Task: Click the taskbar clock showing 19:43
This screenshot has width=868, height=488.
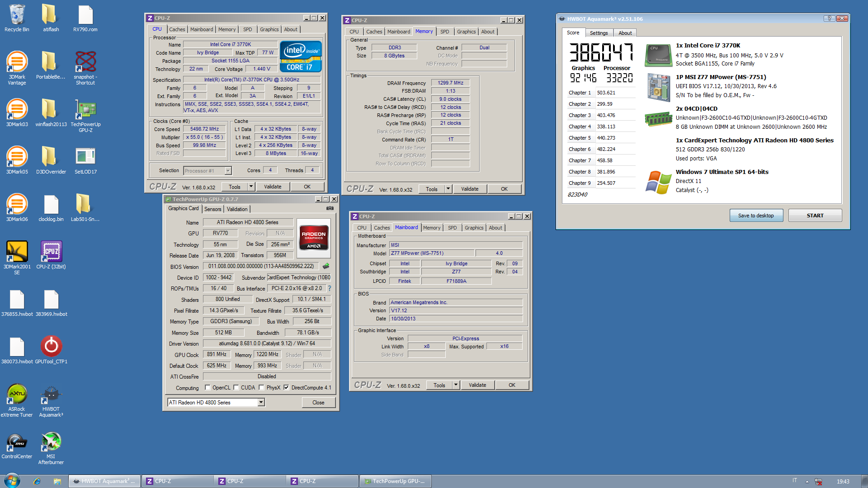Action: click(x=843, y=482)
